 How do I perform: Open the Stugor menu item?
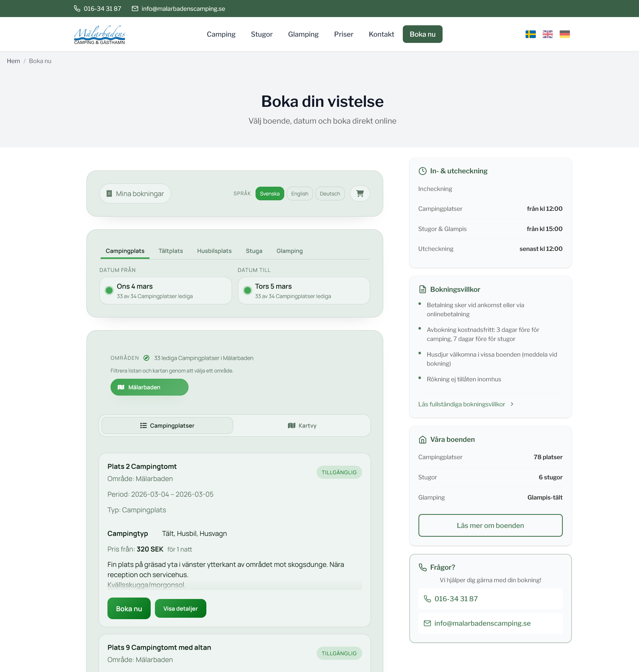click(x=261, y=34)
